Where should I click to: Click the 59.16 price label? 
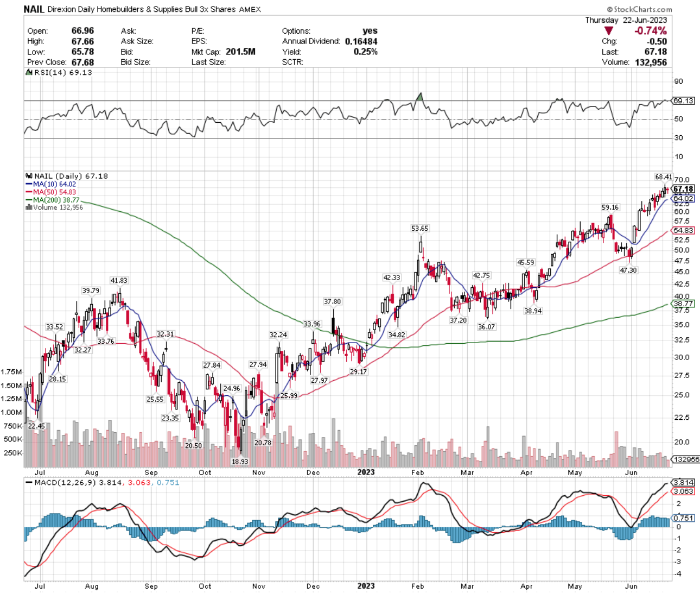point(610,207)
